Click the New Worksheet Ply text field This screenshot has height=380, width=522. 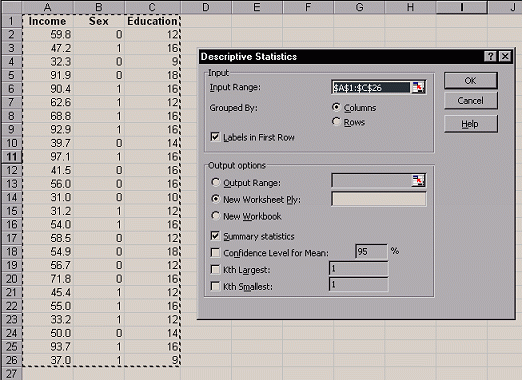tap(379, 199)
